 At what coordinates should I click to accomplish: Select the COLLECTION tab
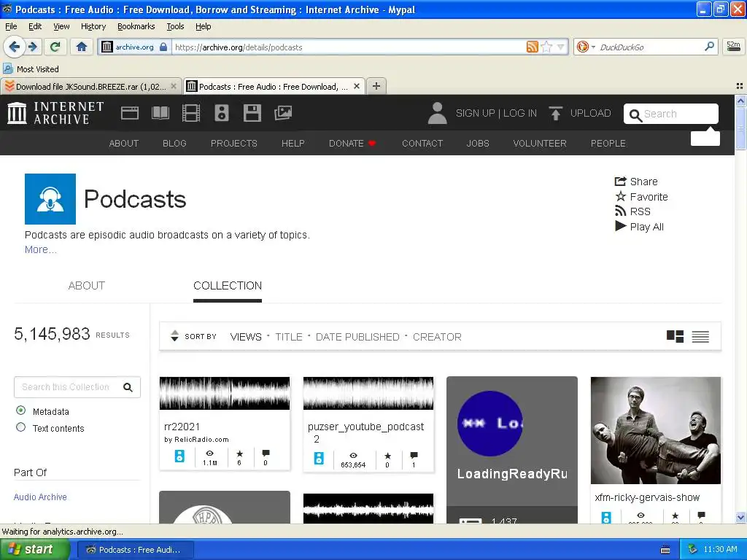pos(228,285)
